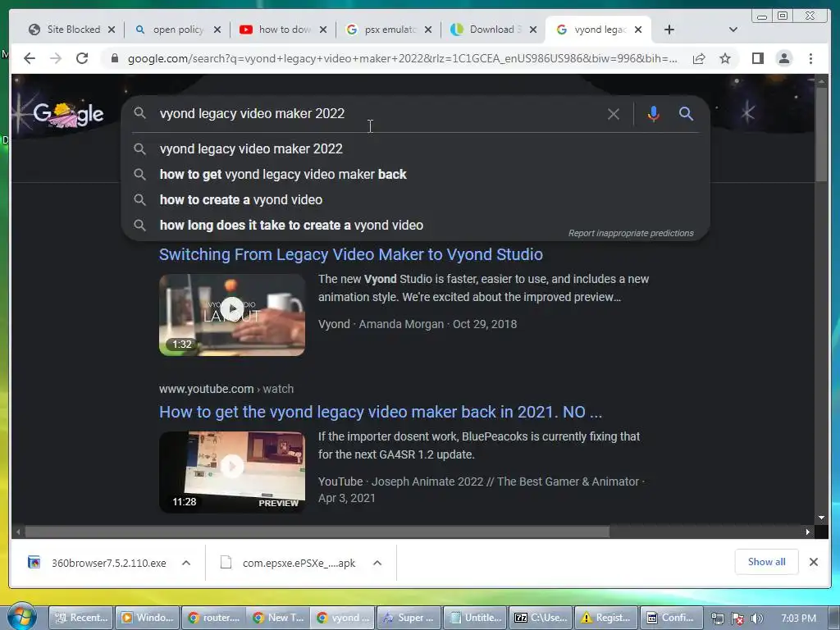Screen dimensions: 840x630
Task: Switch to 7-Zip C:\Users taskbar window
Action: tap(540, 618)
